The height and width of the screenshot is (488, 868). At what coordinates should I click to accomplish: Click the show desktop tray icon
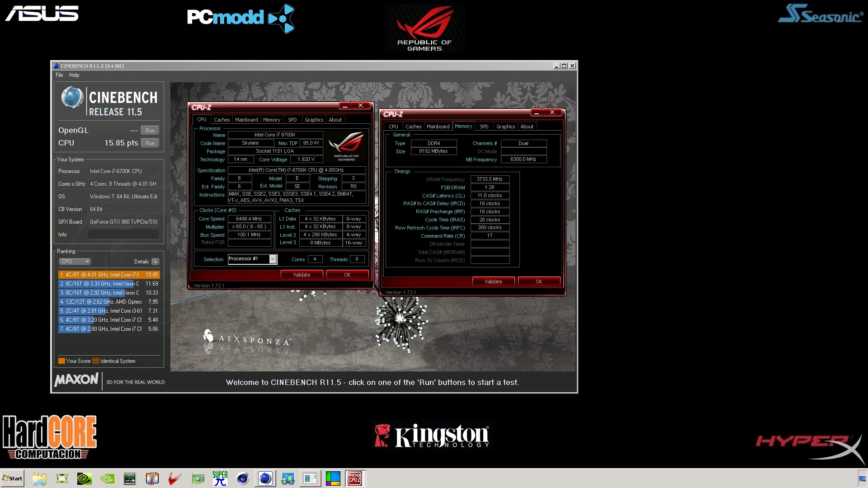point(862,479)
